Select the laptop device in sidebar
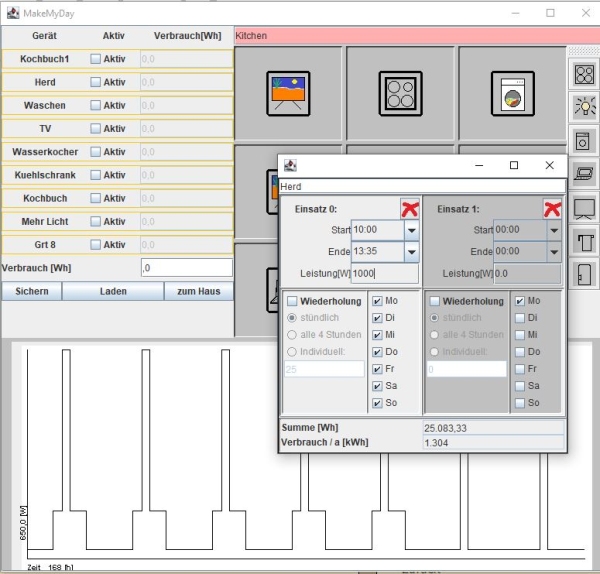600x574 pixels. [584, 174]
